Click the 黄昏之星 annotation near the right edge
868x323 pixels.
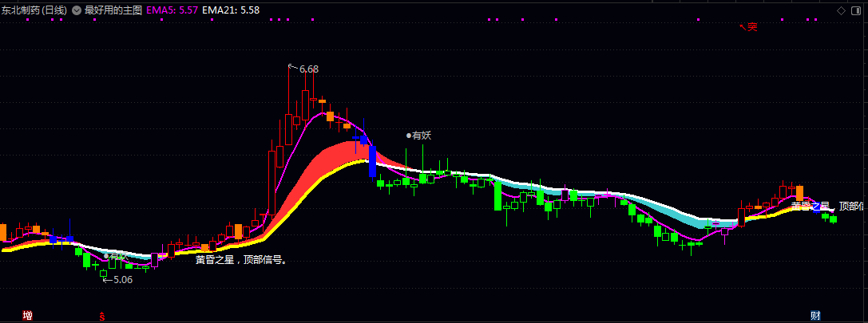[x=810, y=206]
